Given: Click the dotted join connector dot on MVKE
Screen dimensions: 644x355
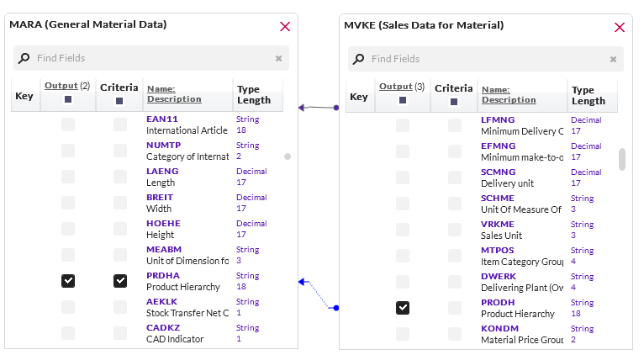Looking at the screenshot, I should (336, 308).
